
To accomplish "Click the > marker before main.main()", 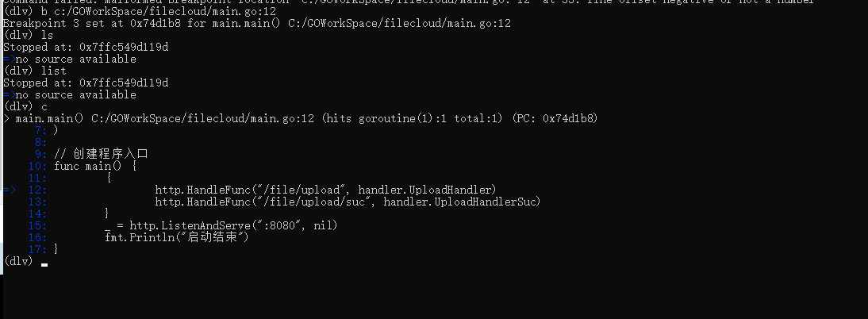I will (6, 118).
